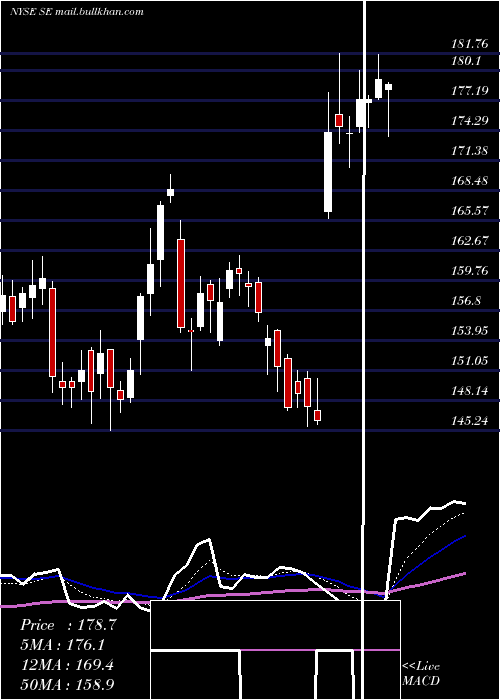The height and width of the screenshot is (700, 500).
Task: Click the Price : 178.7 readout
Action: [x=68, y=625]
